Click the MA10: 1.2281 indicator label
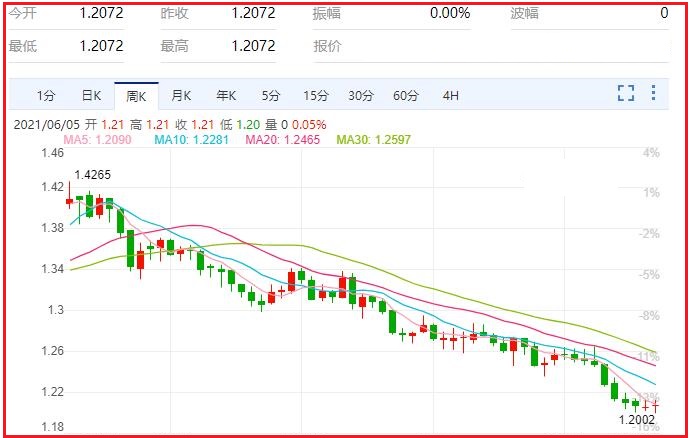The image size is (689, 438). click(x=191, y=140)
